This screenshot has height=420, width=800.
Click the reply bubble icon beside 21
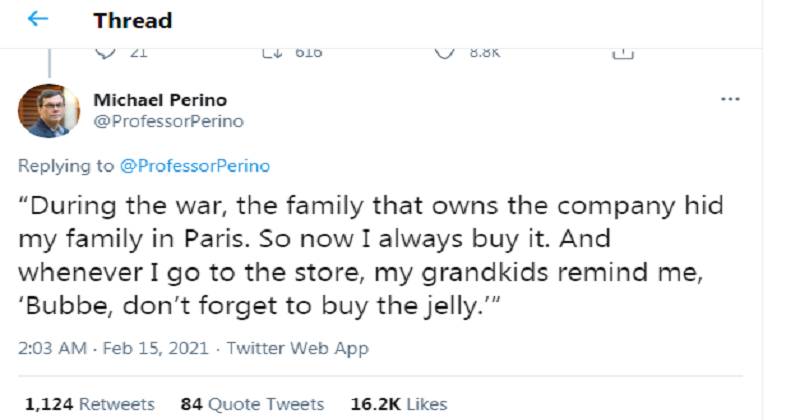point(105,53)
